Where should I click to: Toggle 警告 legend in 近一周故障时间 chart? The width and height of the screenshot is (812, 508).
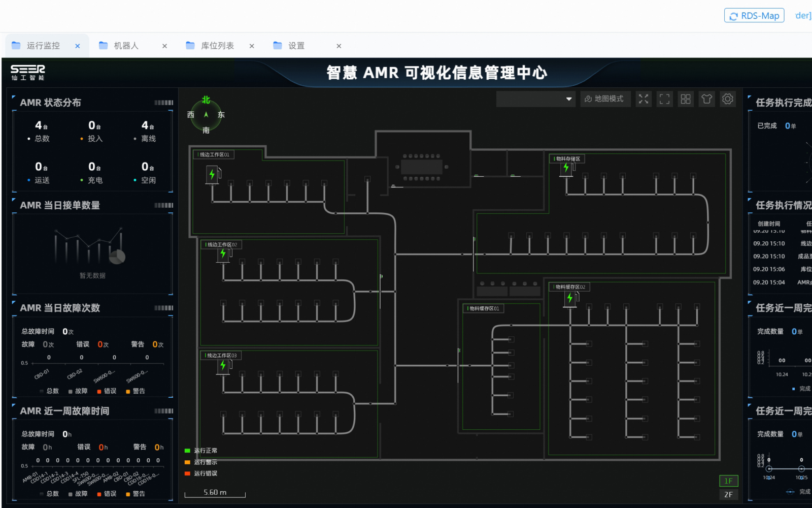pyautogui.click(x=136, y=494)
